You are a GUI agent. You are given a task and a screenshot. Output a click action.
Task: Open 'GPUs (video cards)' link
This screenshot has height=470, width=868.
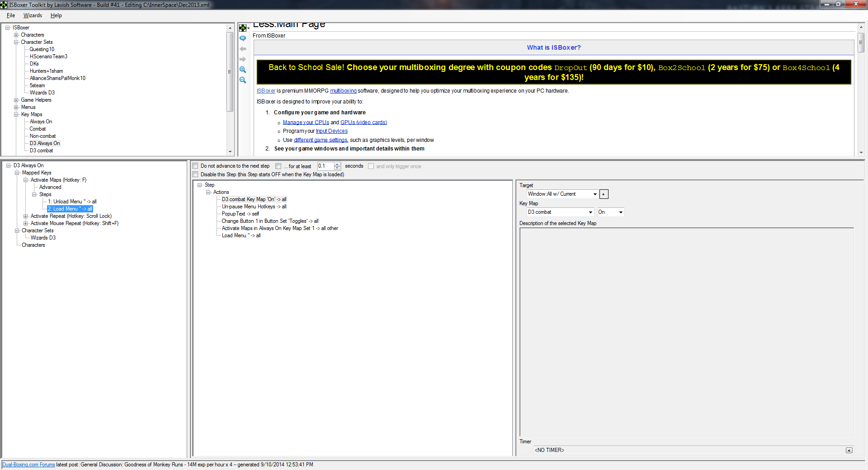(x=363, y=122)
